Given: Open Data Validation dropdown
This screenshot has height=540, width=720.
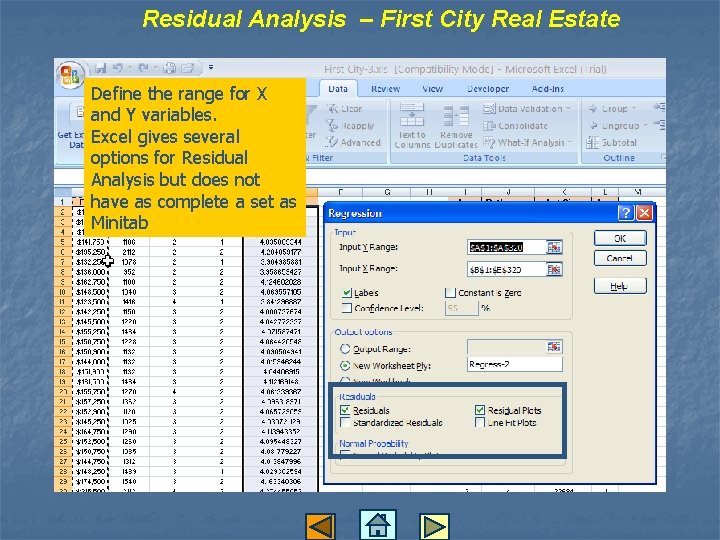Looking at the screenshot, I should pyautogui.click(x=527, y=109).
